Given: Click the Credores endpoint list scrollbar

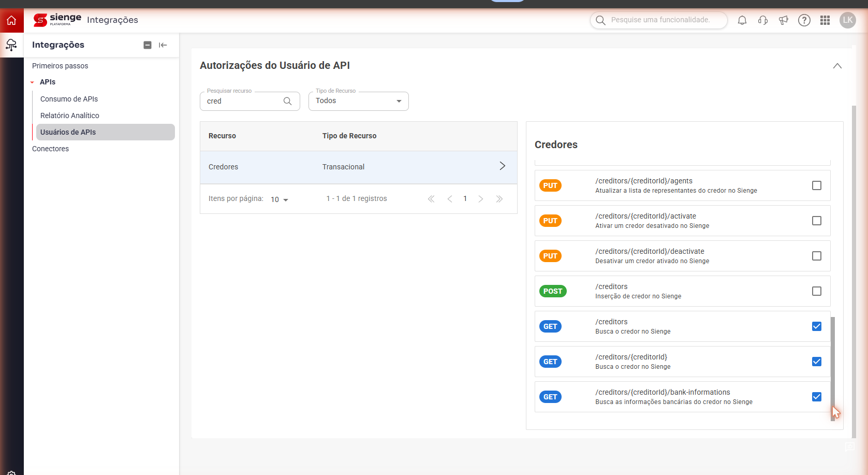Looking at the screenshot, I should [x=833, y=369].
